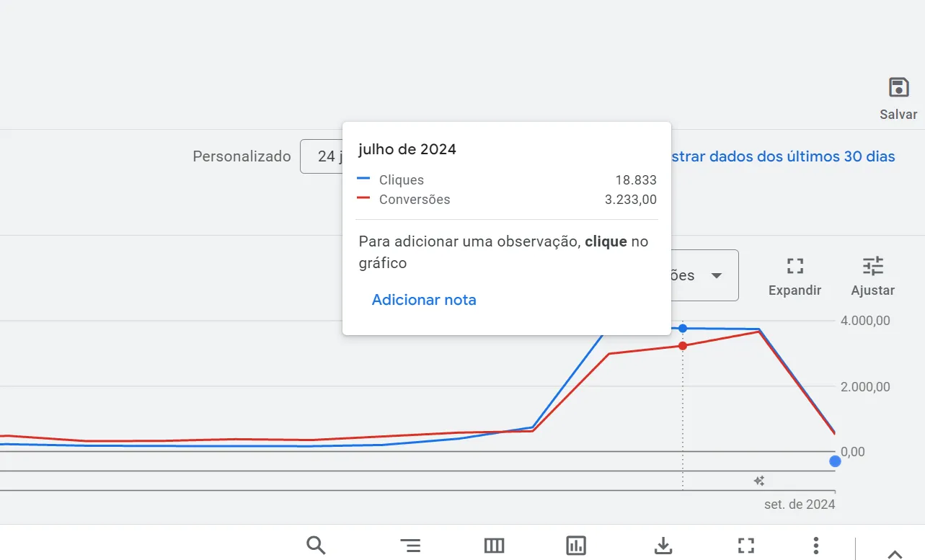The image size is (925, 560).
Task: Click the Adicionar nota link
Action: (x=424, y=300)
